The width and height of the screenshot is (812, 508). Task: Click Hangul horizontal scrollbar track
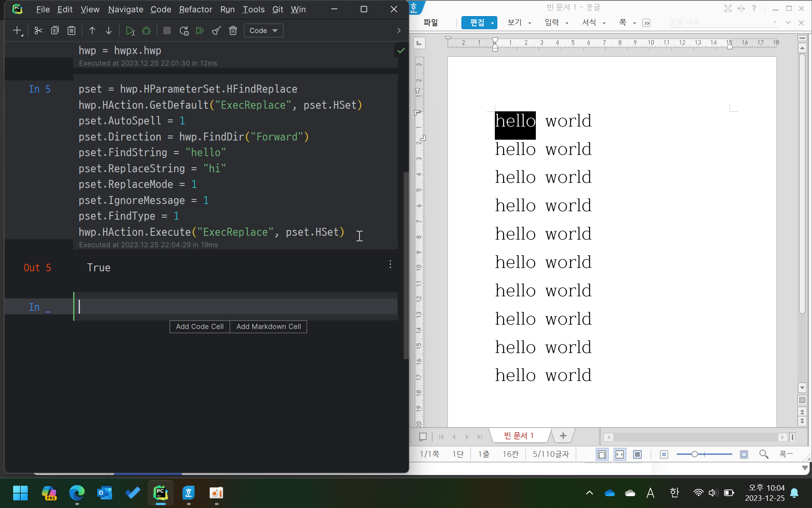(x=695, y=437)
